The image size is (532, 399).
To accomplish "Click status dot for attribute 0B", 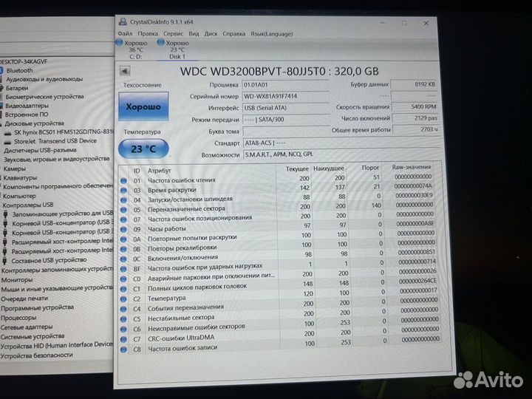I will click(123, 250).
